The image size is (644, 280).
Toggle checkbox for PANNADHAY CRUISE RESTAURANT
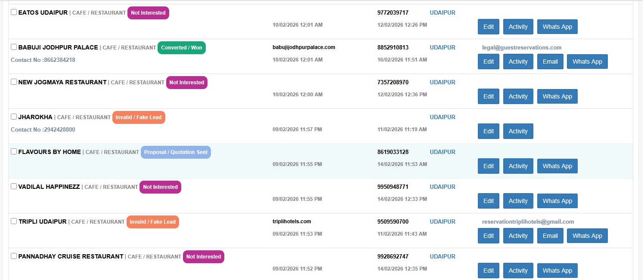[x=14, y=256]
